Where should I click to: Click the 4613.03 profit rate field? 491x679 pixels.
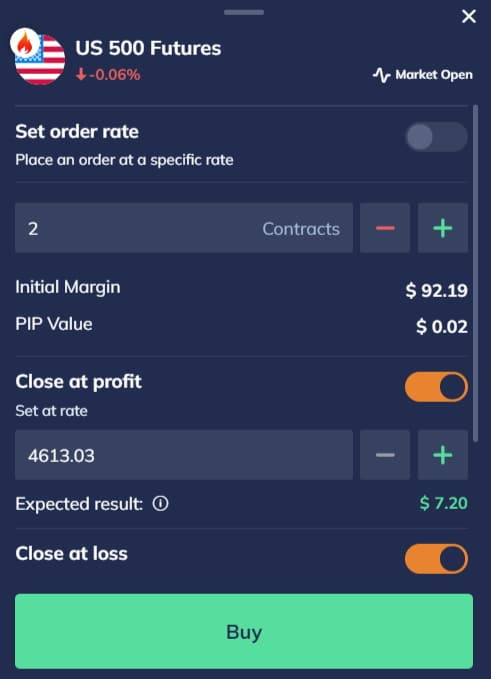[x=184, y=455]
